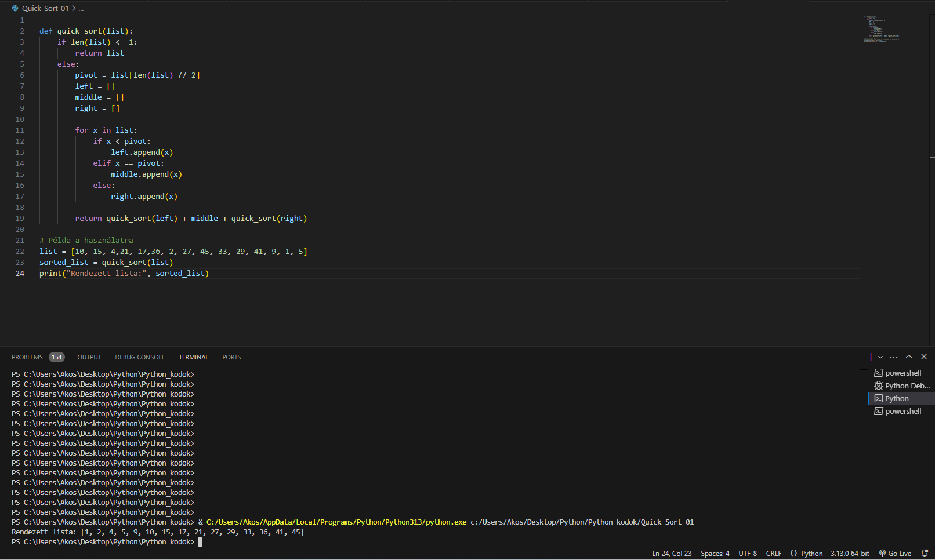Select Python interpreter 3.13.0 64-bit

click(850, 554)
